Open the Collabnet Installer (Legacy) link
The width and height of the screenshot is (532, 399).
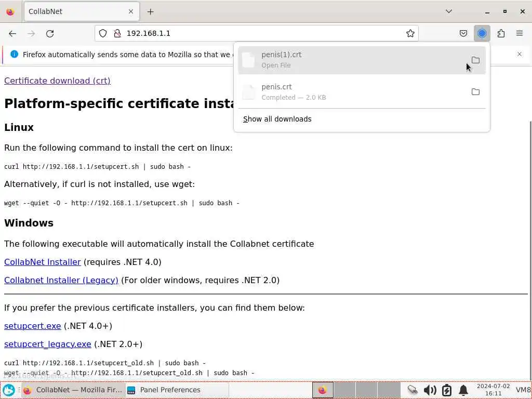[61, 280]
